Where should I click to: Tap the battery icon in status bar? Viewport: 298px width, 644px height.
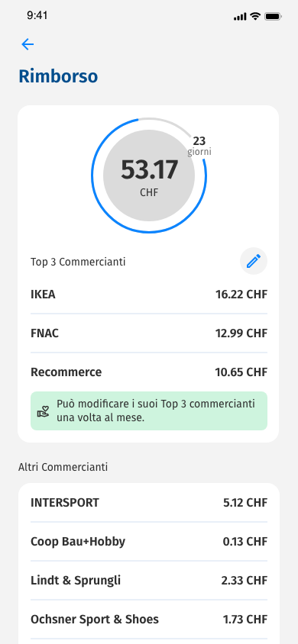(x=273, y=17)
